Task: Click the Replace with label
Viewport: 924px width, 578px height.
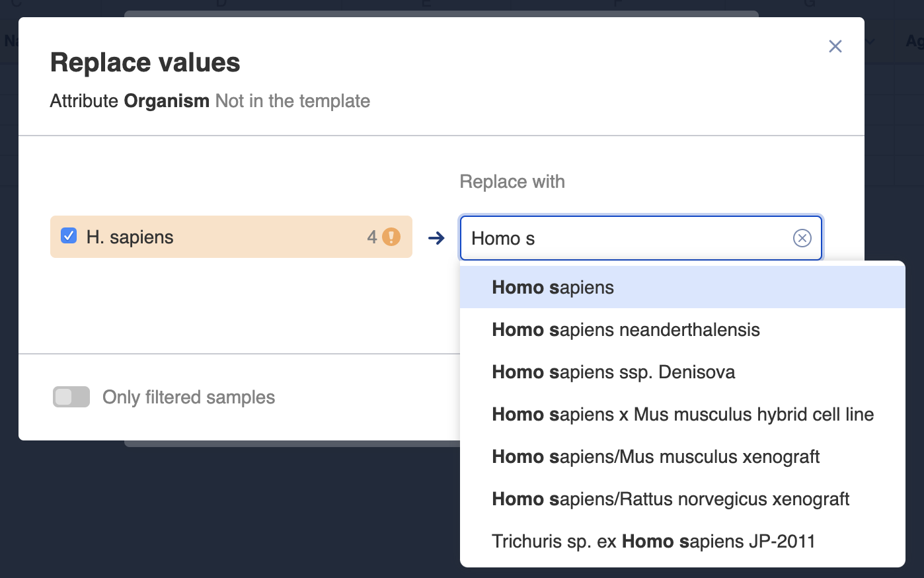Action: 512,181
